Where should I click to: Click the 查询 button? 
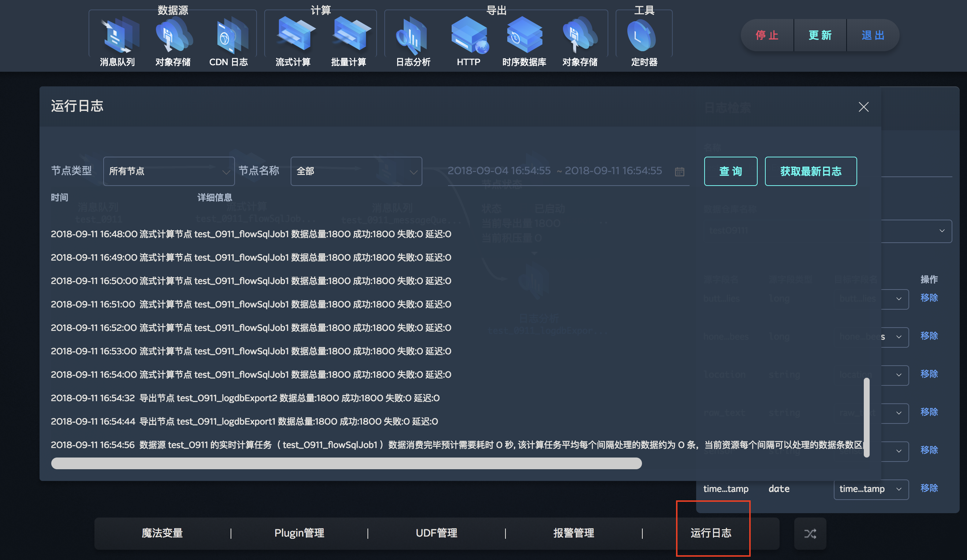point(731,171)
